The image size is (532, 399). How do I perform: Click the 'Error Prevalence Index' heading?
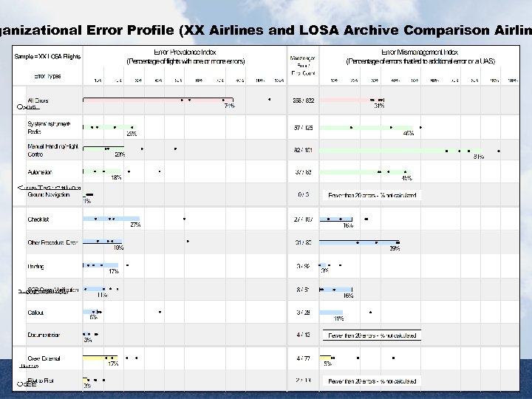click(x=185, y=52)
